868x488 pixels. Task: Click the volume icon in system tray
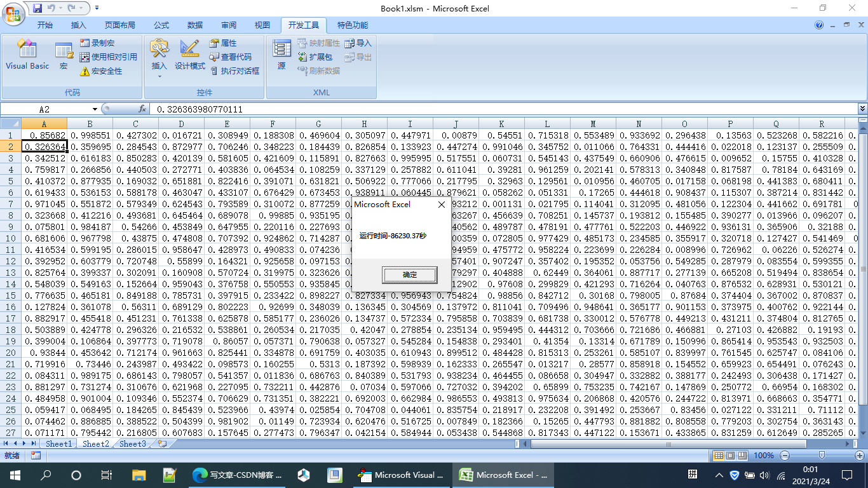tap(764, 475)
